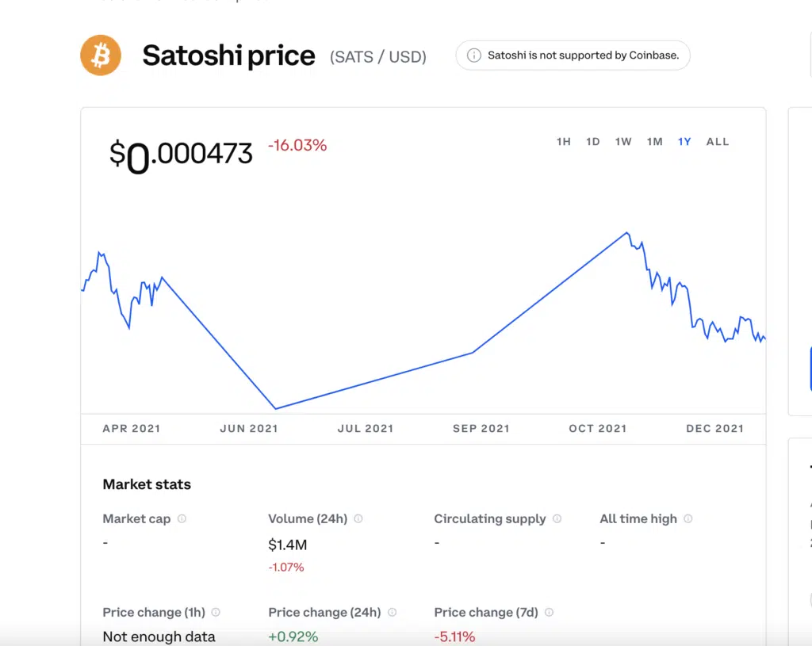Click the Satoshi price heading
The width and height of the screenshot is (812, 646).
(228, 56)
